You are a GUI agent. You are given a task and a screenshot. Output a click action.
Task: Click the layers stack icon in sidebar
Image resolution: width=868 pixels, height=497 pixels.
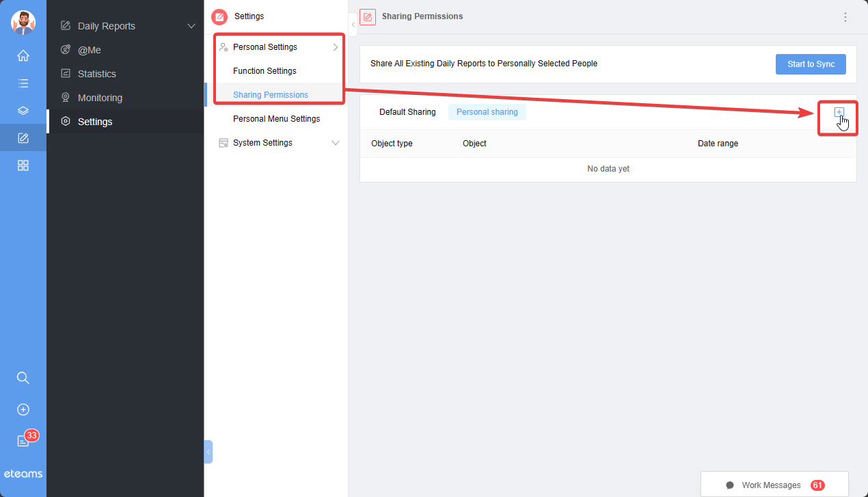[23, 111]
